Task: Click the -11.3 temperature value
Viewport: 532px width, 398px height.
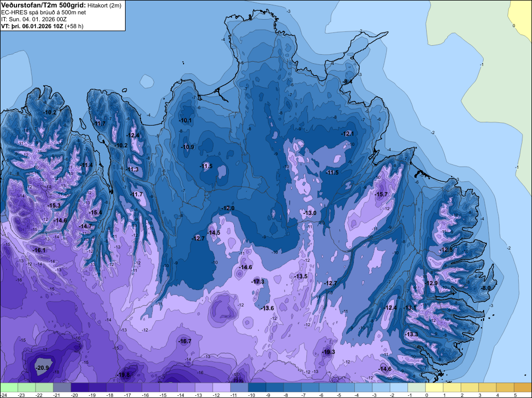Action: pos(132,169)
